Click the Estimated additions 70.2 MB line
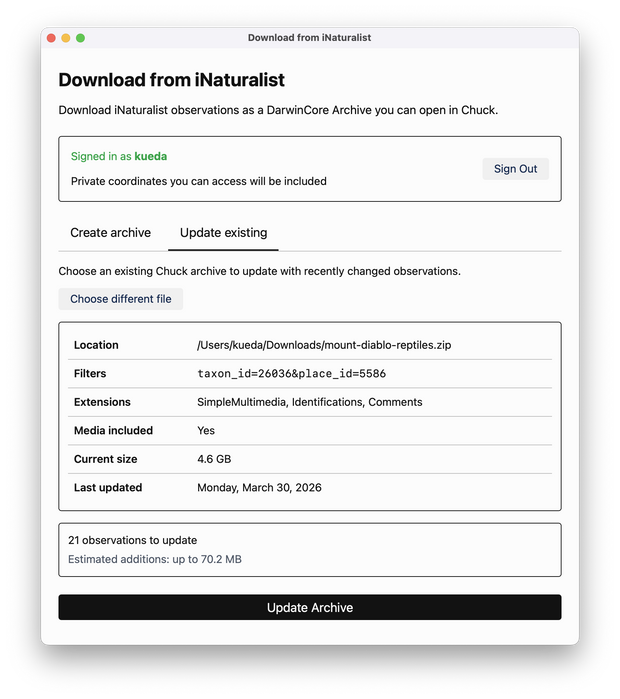The height and width of the screenshot is (699, 620). 155,559
